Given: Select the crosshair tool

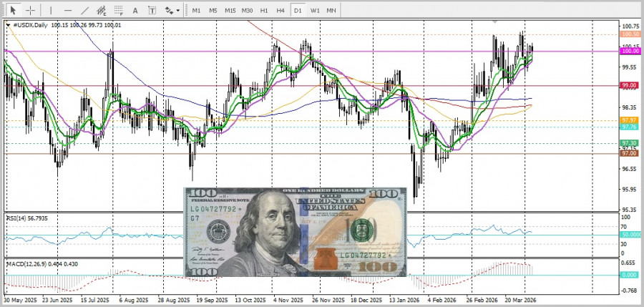Looking at the screenshot, I should pyautogui.click(x=30, y=10).
